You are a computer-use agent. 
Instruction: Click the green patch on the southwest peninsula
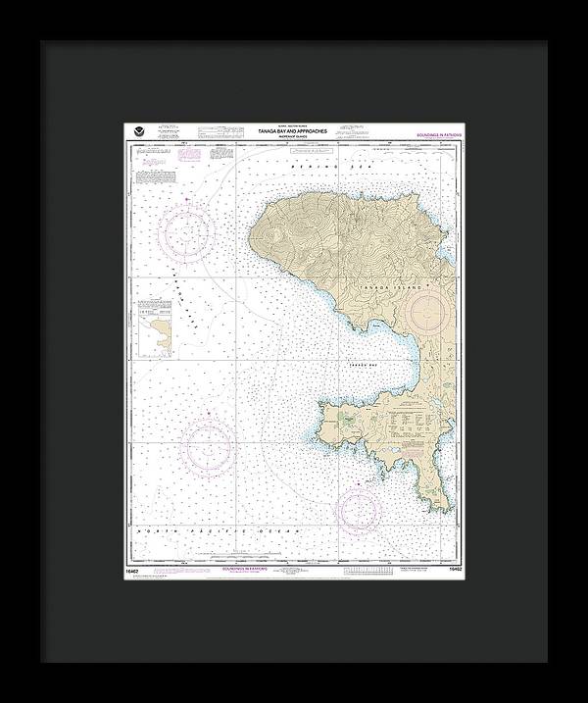pyautogui.click(x=349, y=420)
